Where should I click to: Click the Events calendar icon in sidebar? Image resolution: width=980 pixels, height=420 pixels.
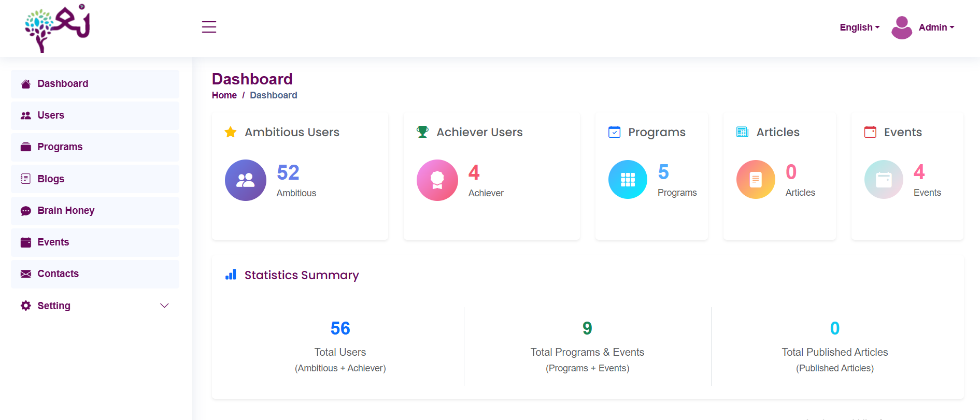coord(25,242)
